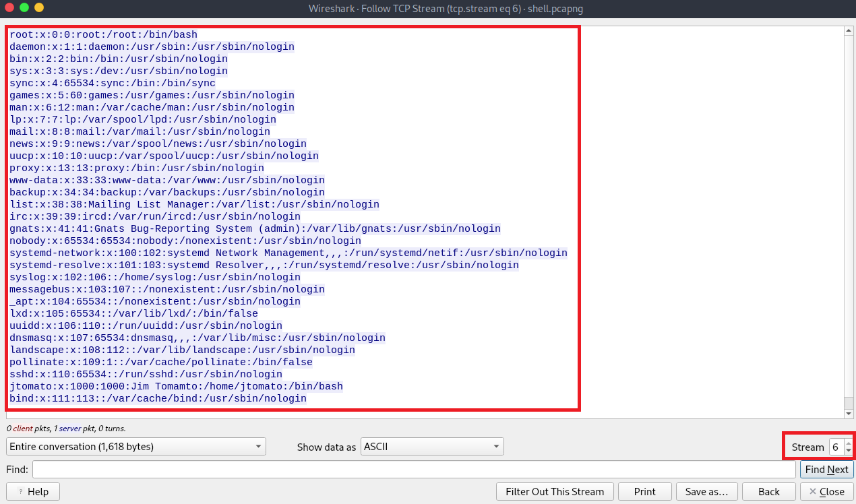The image size is (856, 504).
Task: Select the sshd:x:110:65534 line
Action: point(146,374)
